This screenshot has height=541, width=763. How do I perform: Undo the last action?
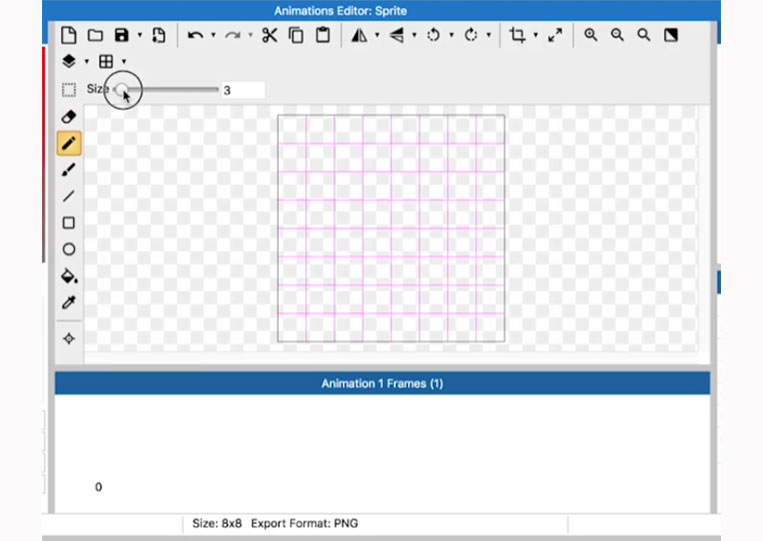195,35
